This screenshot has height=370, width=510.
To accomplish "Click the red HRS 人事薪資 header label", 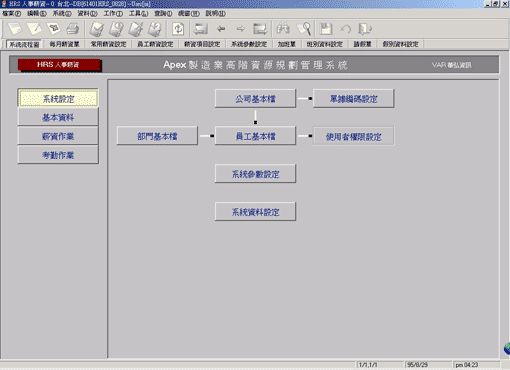I will coord(59,65).
